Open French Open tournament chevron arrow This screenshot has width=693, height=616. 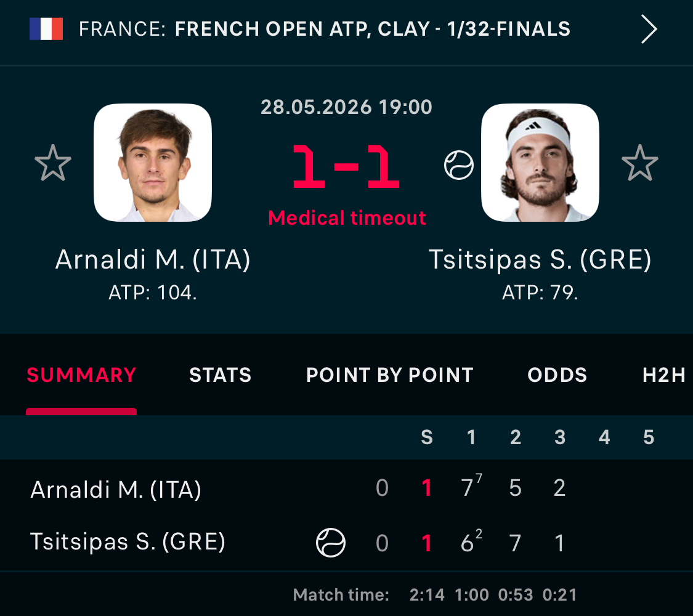click(x=649, y=29)
